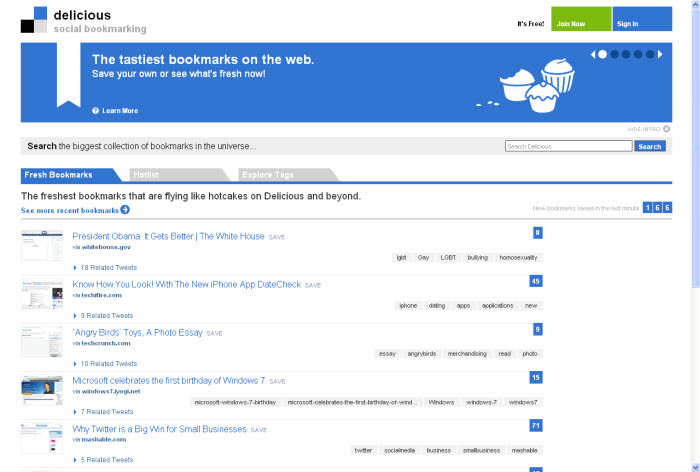Image resolution: width=700 pixels, height=472 pixels.
Task: Click the save count 45 badge
Action: [536, 281]
